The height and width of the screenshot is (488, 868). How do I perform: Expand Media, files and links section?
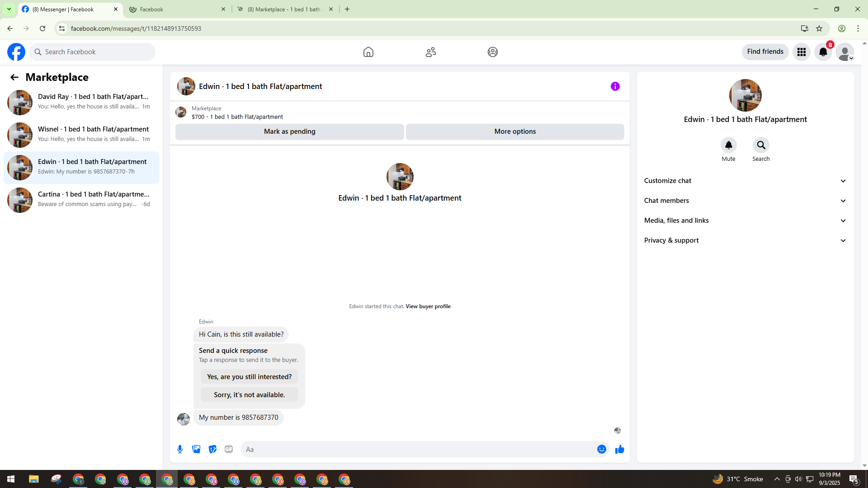tap(745, 221)
